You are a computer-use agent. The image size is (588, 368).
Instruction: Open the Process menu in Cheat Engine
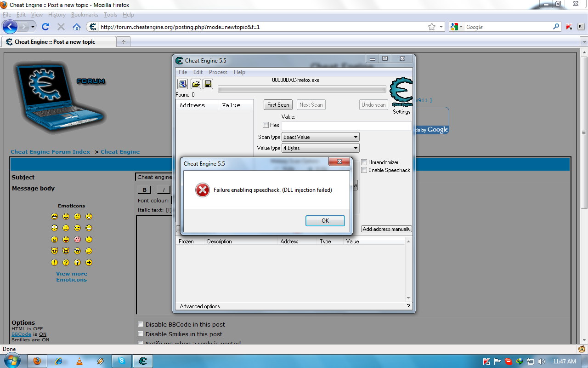tap(218, 72)
